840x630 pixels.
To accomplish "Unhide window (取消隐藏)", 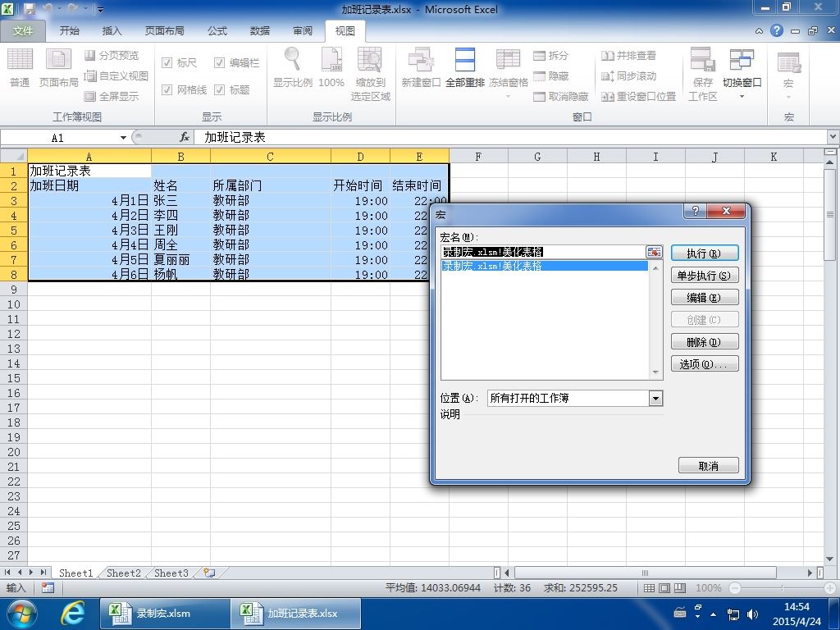I will [x=561, y=96].
